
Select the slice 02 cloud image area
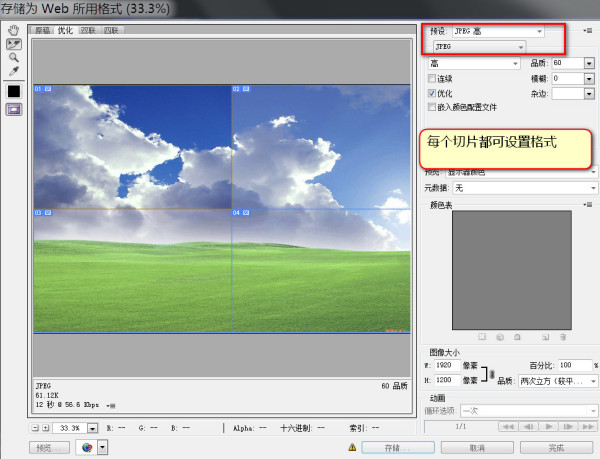pyautogui.click(x=321, y=147)
